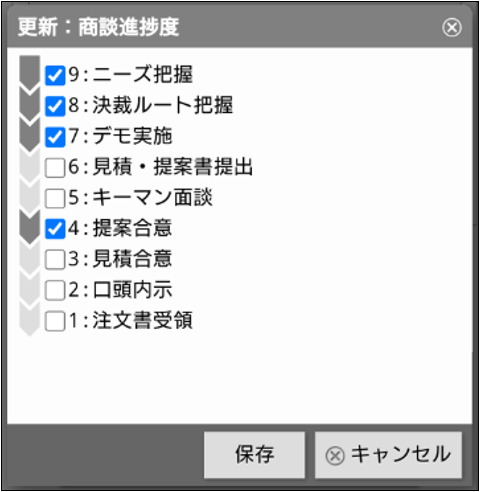
Task: Click the chevron arrow beside ニーズ把握
Action: [x=30, y=75]
